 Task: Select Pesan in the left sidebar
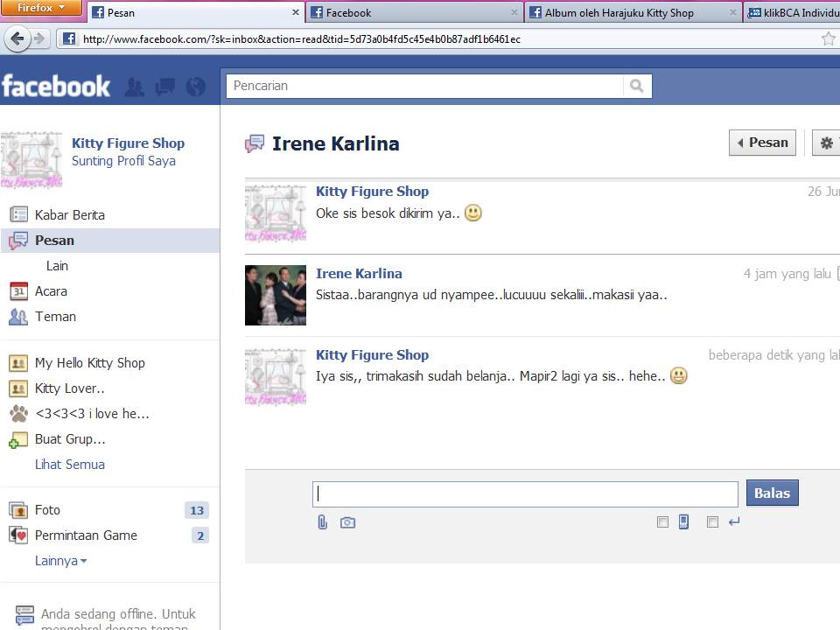[x=110, y=241]
